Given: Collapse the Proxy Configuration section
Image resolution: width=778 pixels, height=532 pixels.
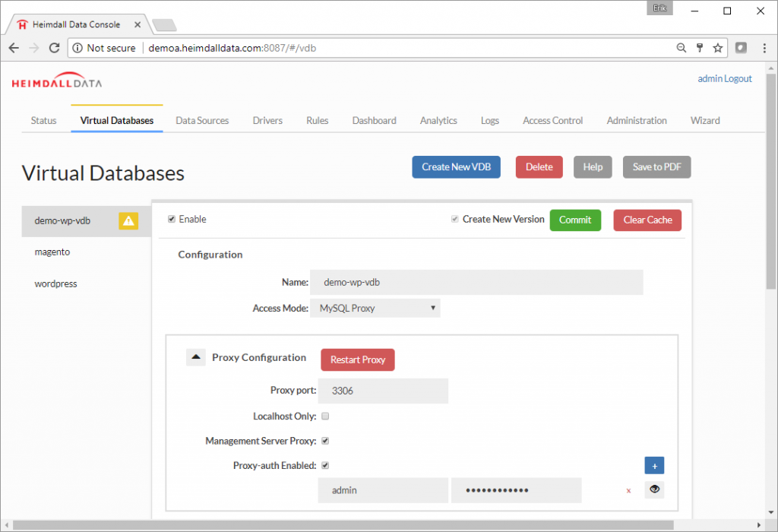Looking at the screenshot, I should click(x=196, y=357).
